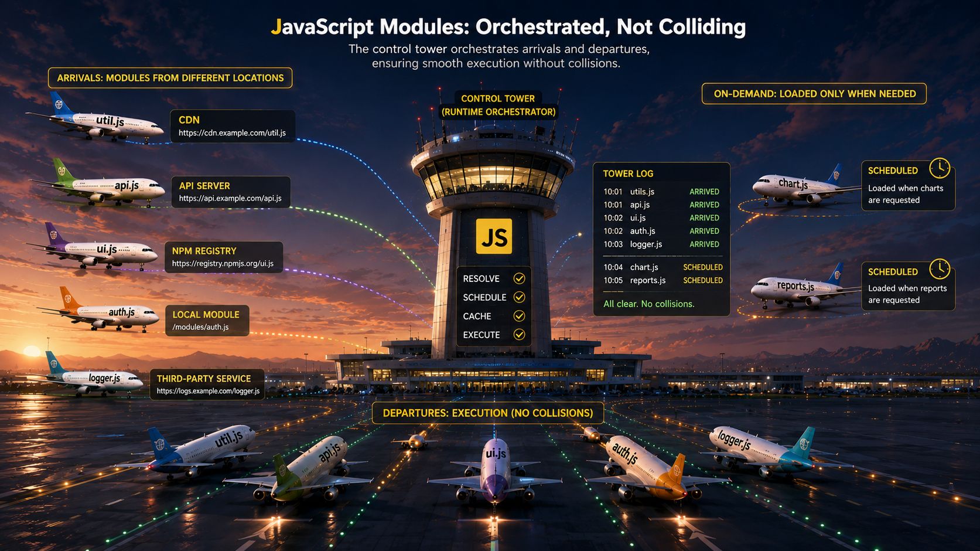This screenshot has height=551, width=980.
Task: Click the 10:05 timestamp in the tower log
Action: point(613,281)
